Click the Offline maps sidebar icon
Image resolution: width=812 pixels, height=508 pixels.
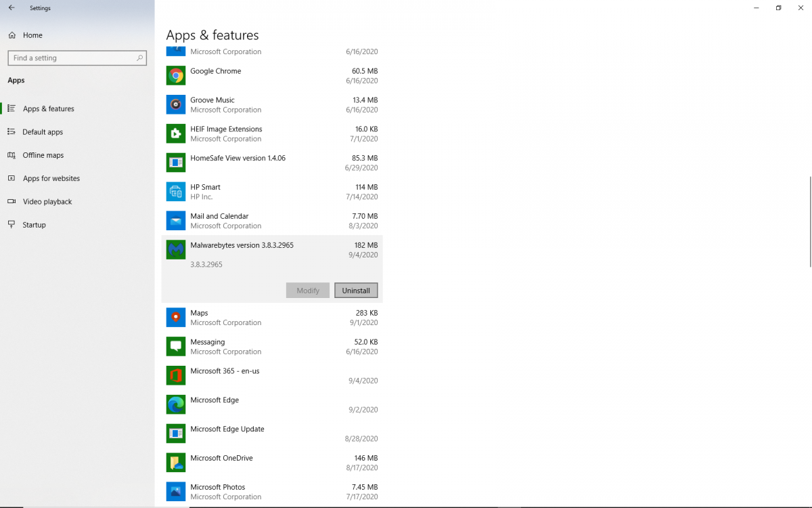[x=12, y=155]
